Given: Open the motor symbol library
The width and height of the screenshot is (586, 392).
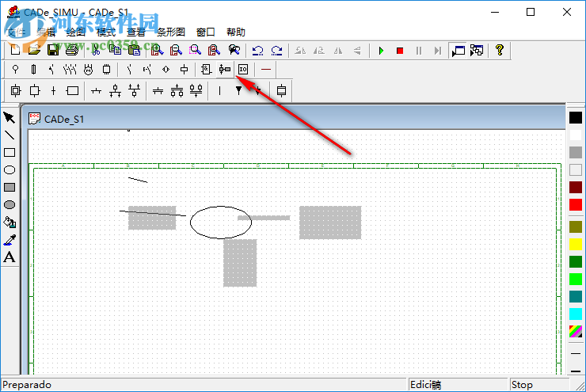Looking at the screenshot, I should (88, 69).
